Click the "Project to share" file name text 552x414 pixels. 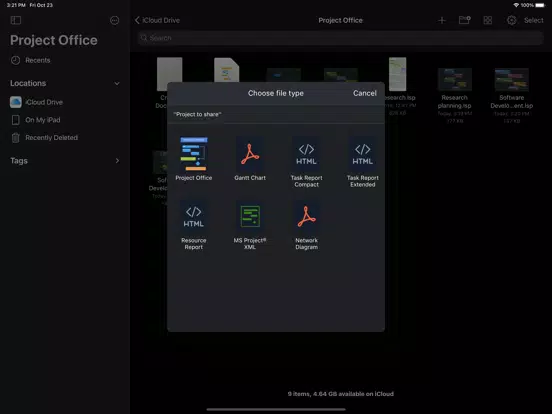point(197,114)
